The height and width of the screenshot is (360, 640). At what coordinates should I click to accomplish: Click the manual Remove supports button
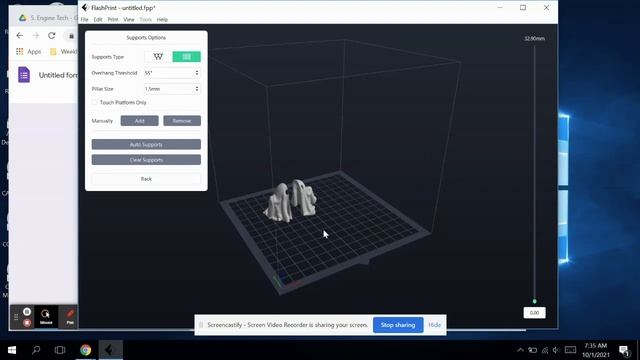182,121
